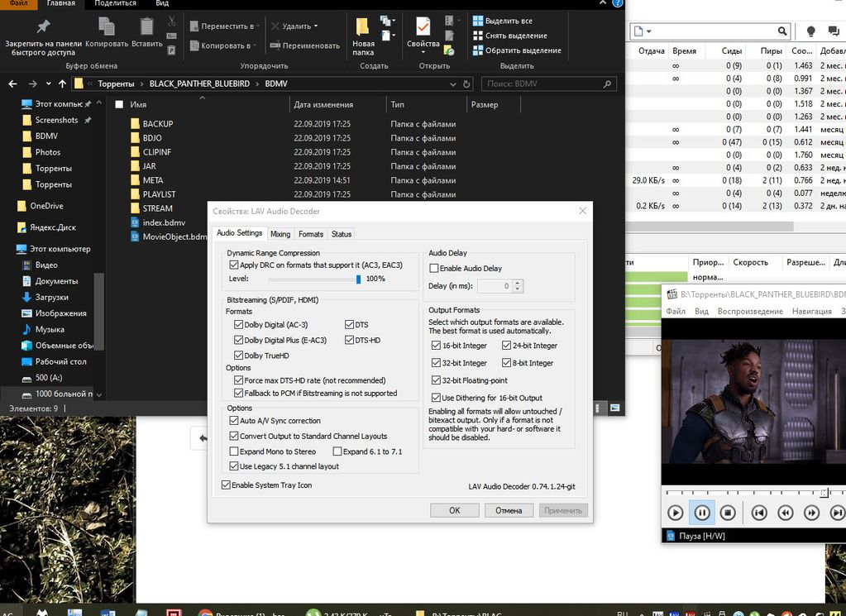846x616 pixels.
Task: Click the DRC Level slider
Action: click(x=358, y=279)
